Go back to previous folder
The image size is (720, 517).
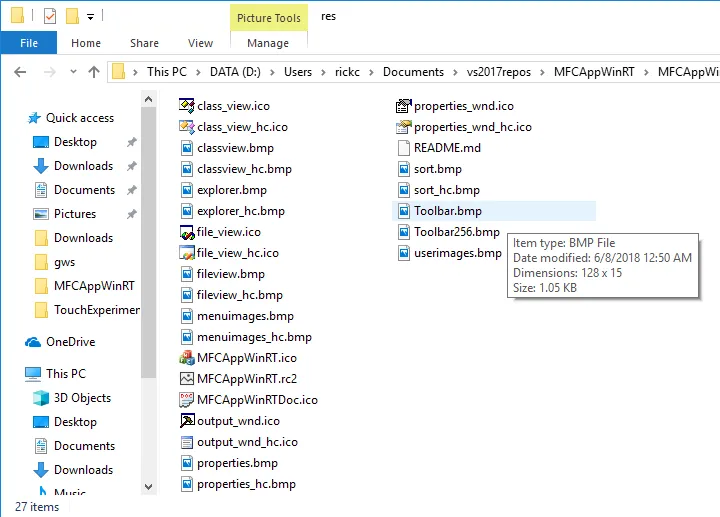click(20, 72)
